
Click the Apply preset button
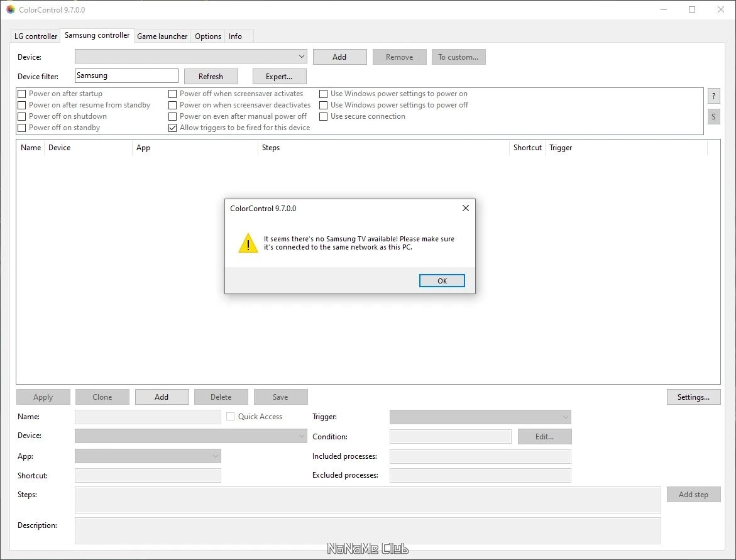tap(43, 397)
